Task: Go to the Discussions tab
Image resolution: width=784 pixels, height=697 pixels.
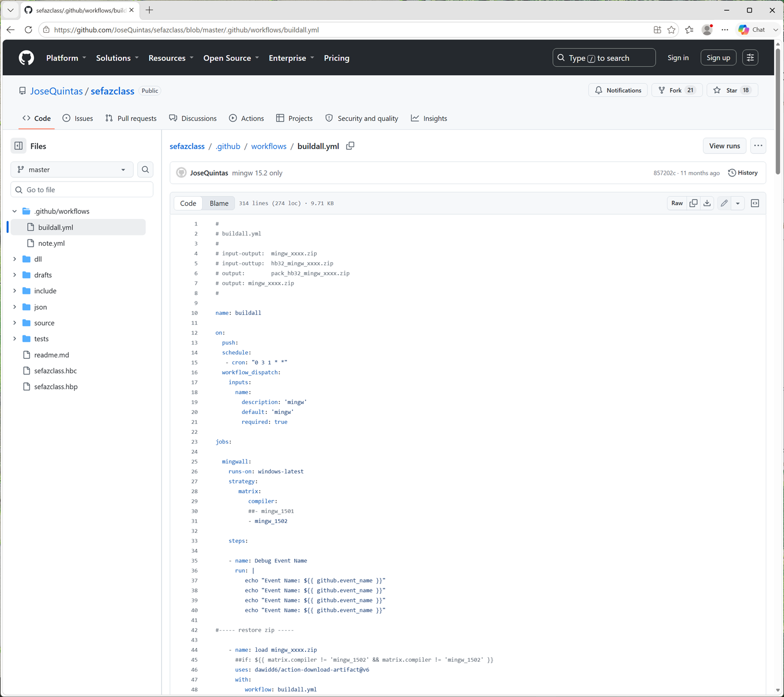Action: (x=193, y=118)
